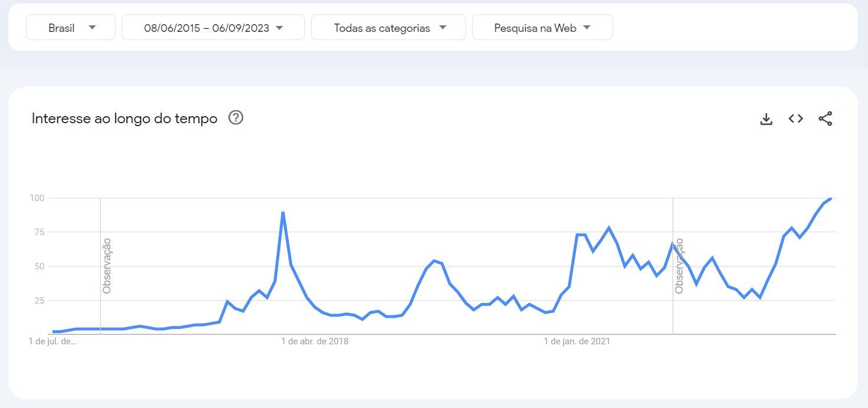This screenshot has width=868, height=408.
Task: Click the trend line's final point at 100
Action: point(830,199)
